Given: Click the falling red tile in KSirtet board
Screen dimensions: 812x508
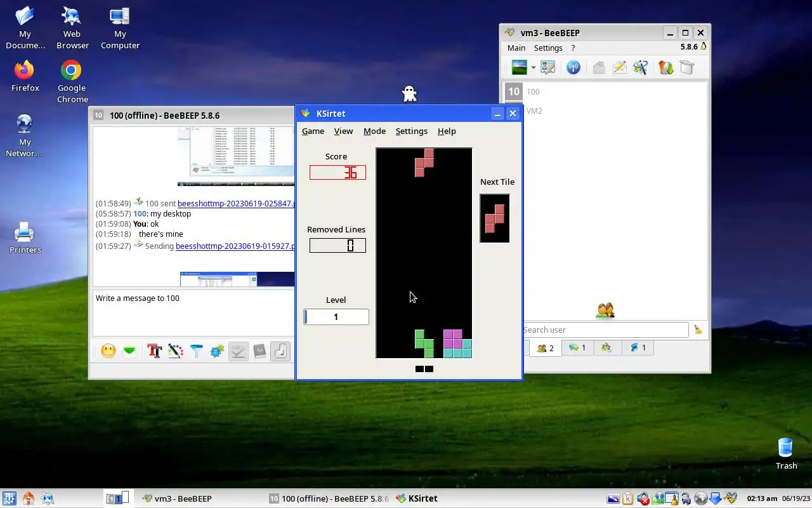Looking at the screenshot, I should coord(424,163).
